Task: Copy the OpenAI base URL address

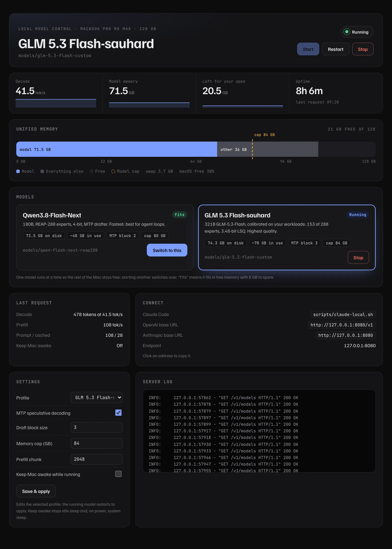Action: click(x=342, y=325)
